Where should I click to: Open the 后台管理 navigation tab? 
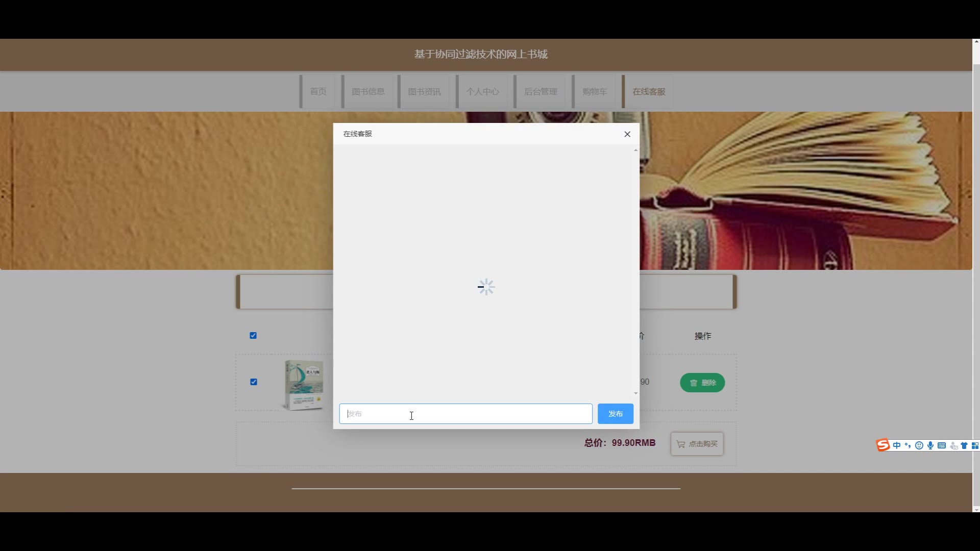(x=540, y=92)
